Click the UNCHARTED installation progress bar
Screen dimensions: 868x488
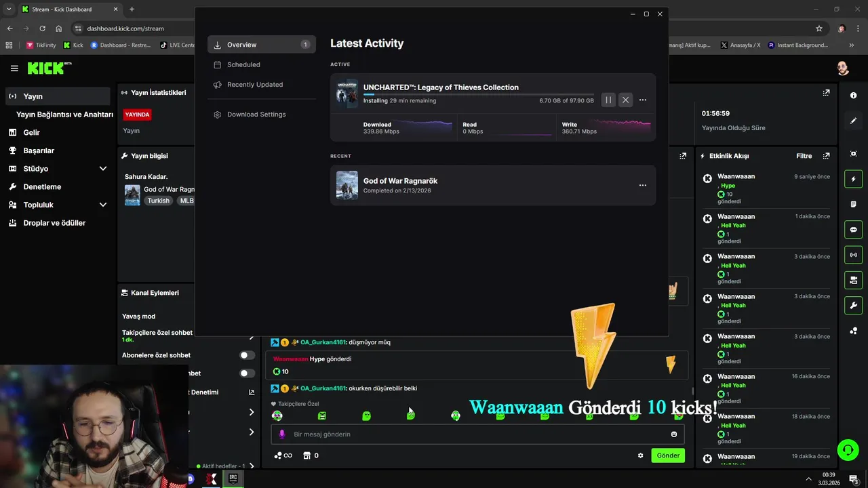[478, 94]
